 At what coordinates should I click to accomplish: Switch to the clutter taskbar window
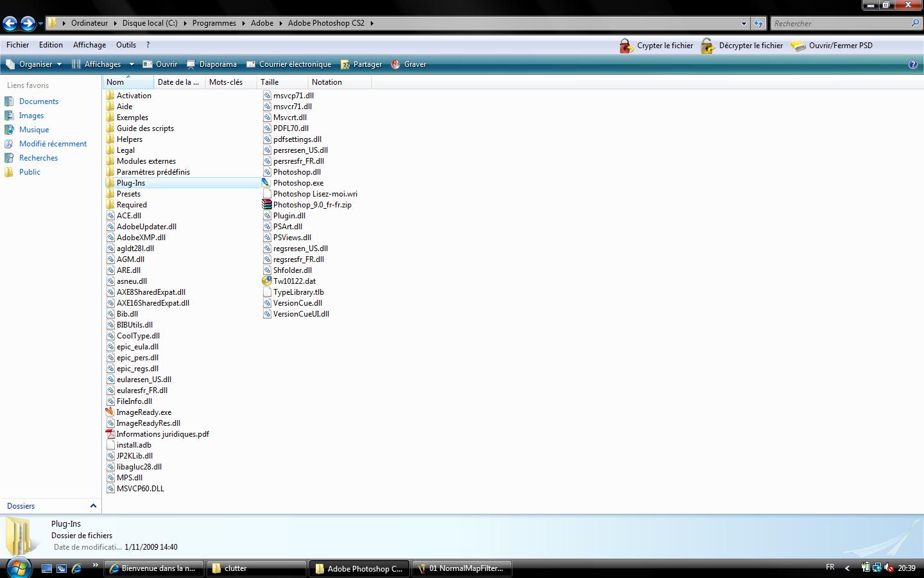click(256, 568)
